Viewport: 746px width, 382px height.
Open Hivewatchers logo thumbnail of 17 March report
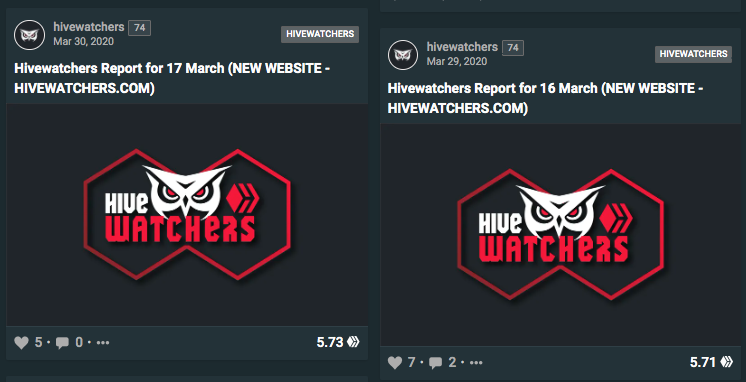(187, 215)
